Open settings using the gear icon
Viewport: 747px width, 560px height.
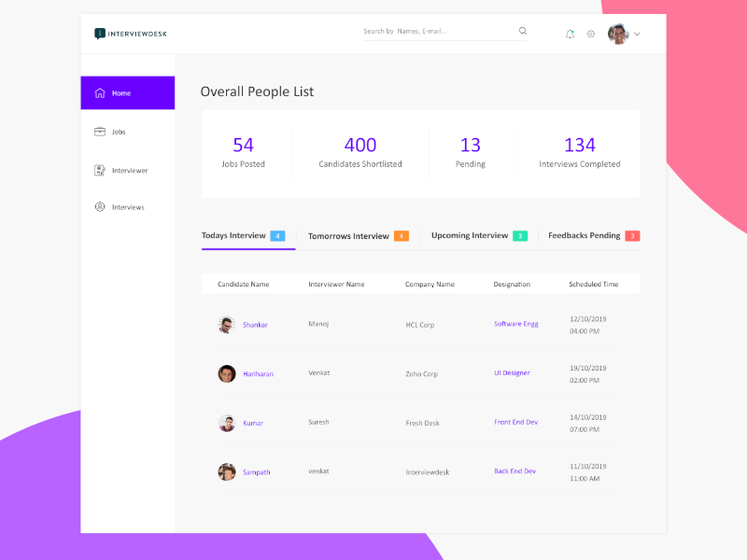pos(590,33)
